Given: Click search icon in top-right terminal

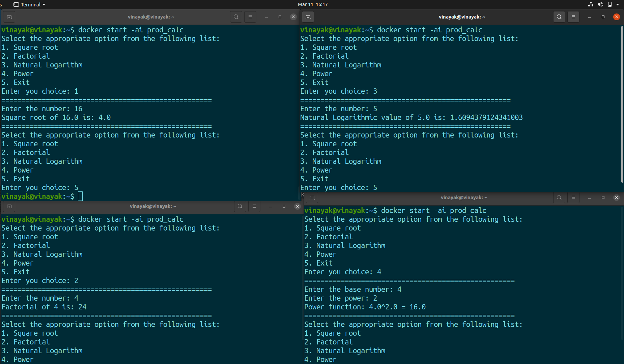Looking at the screenshot, I should point(559,17).
